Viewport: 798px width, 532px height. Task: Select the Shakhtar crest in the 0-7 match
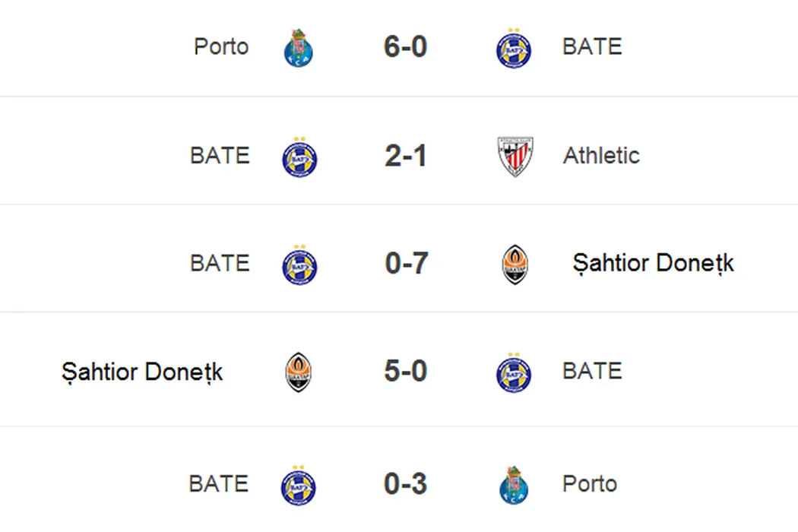[515, 264]
